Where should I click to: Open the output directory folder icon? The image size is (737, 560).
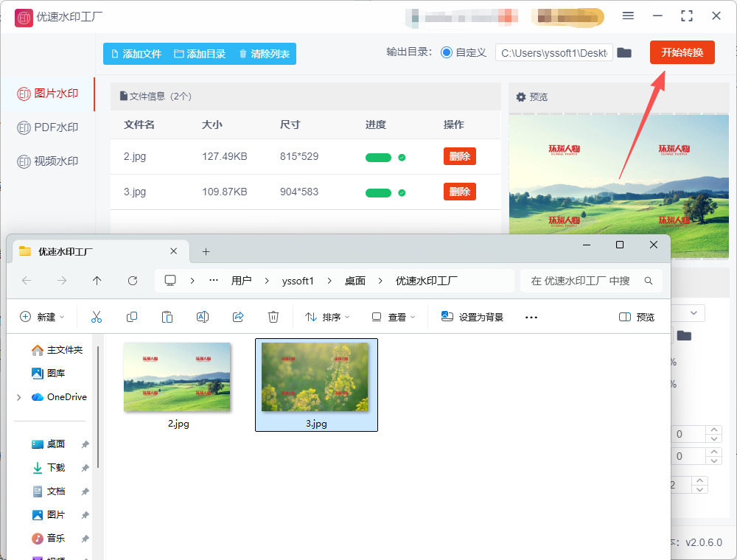(624, 52)
